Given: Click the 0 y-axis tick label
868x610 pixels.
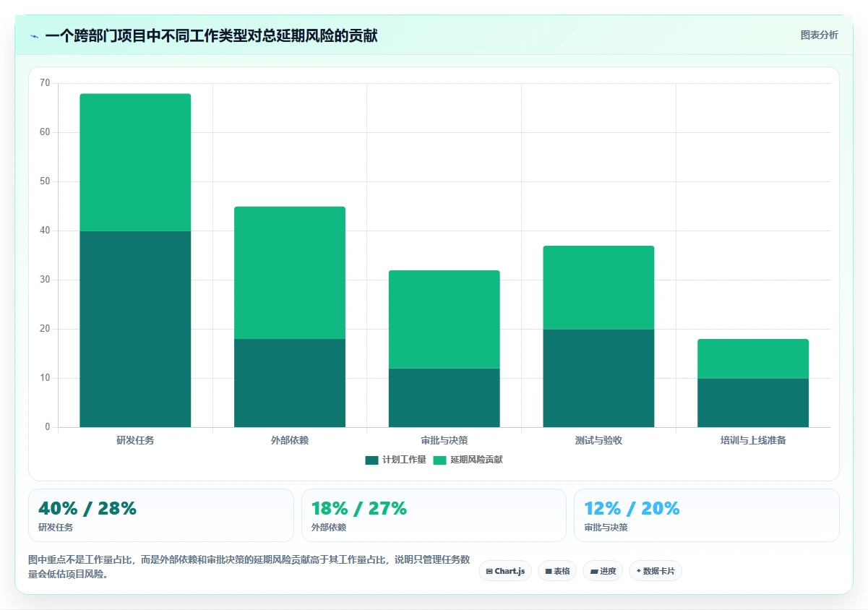Looking at the screenshot, I should (48, 427).
